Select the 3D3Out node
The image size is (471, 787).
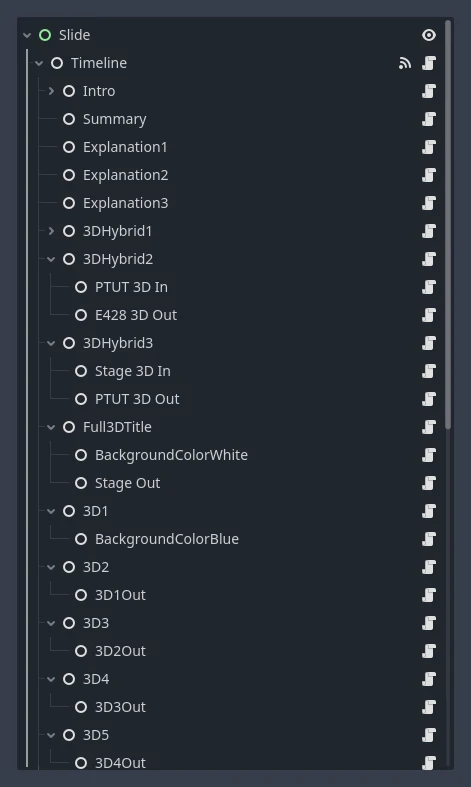pos(120,707)
